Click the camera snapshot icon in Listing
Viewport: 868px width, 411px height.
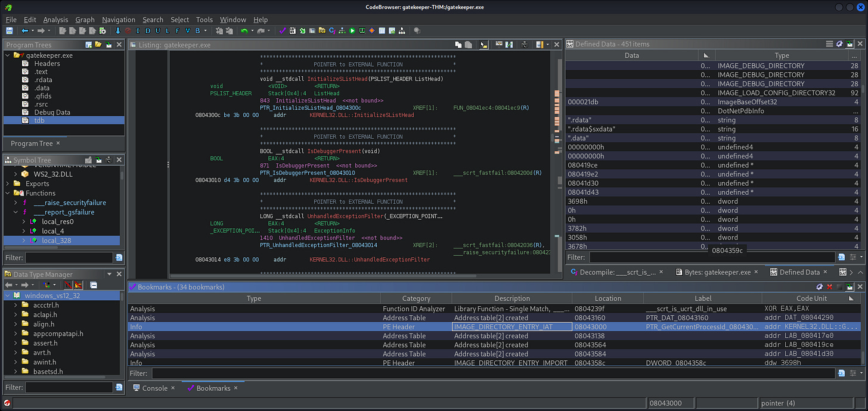(524, 45)
